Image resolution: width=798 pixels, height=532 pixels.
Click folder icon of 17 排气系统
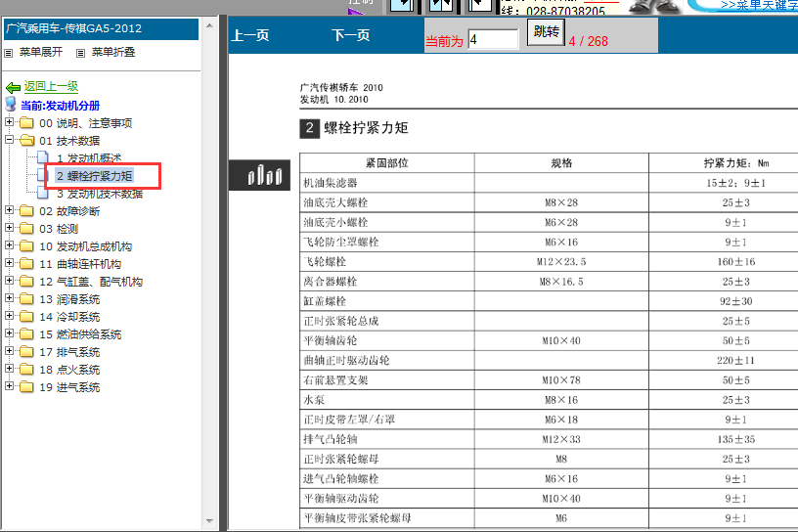pyautogui.click(x=26, y=352)
